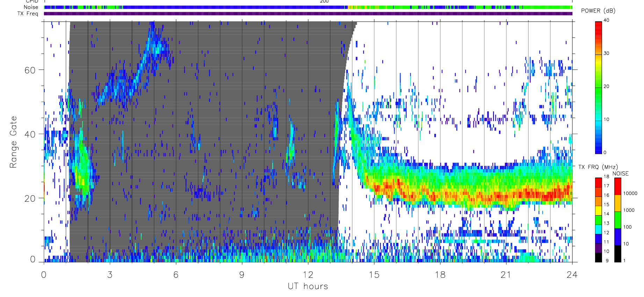Click Range Gate axis tick label "20"
The width and height of the screenshot is (644, 297).
(x=30, y=198)
